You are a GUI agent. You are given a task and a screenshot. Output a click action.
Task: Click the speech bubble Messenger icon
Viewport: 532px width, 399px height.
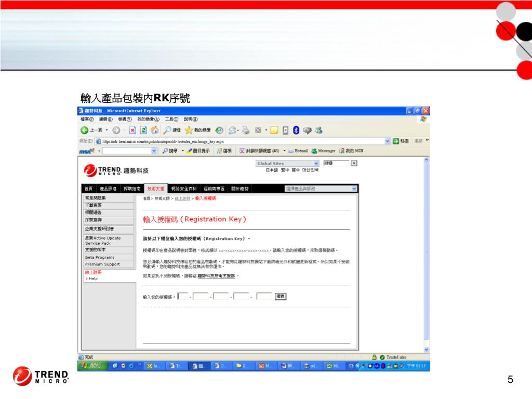307,130
